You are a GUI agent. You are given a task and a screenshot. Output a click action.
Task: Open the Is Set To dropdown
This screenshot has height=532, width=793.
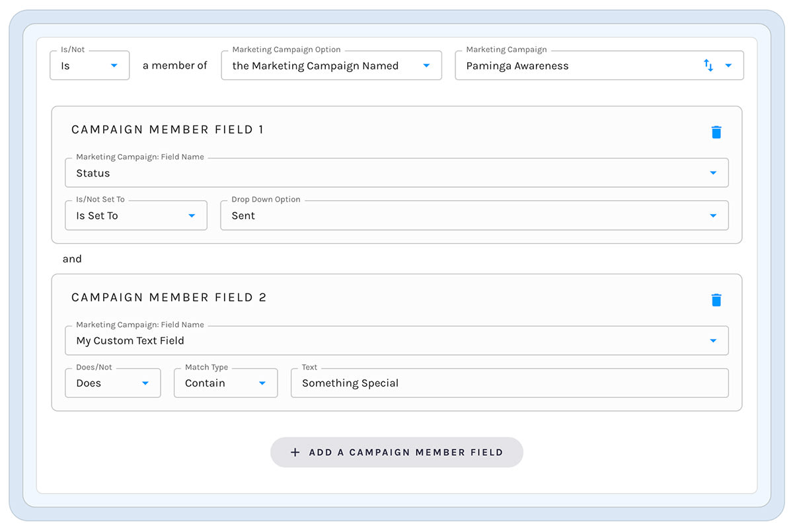click(x=135, y=215)
